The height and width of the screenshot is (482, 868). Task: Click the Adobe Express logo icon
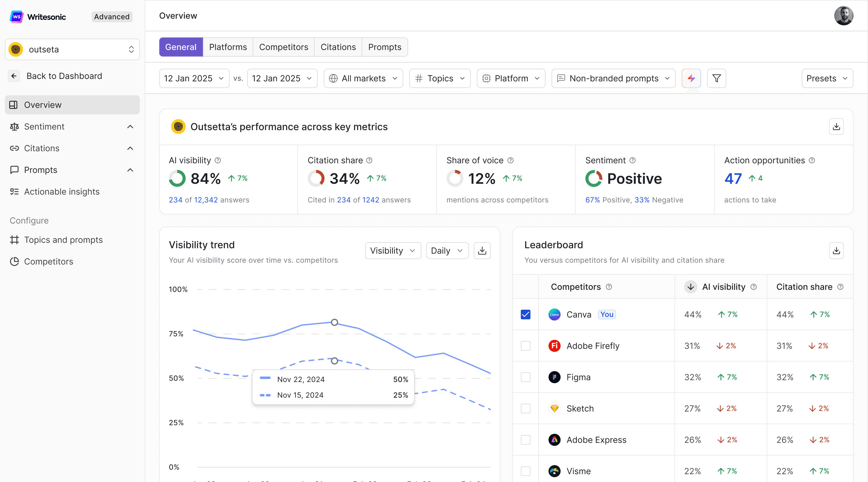coord(554,440)
